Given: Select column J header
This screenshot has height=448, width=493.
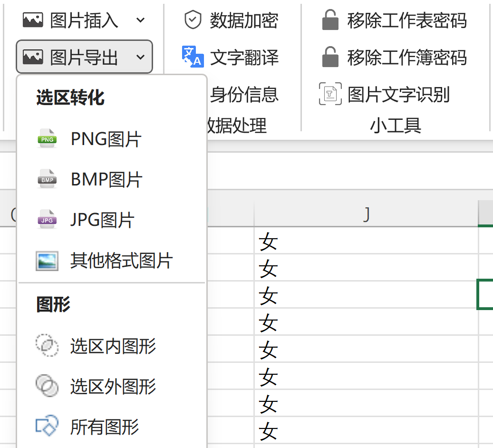Looking at the screenshot, I should click(366, 214).
